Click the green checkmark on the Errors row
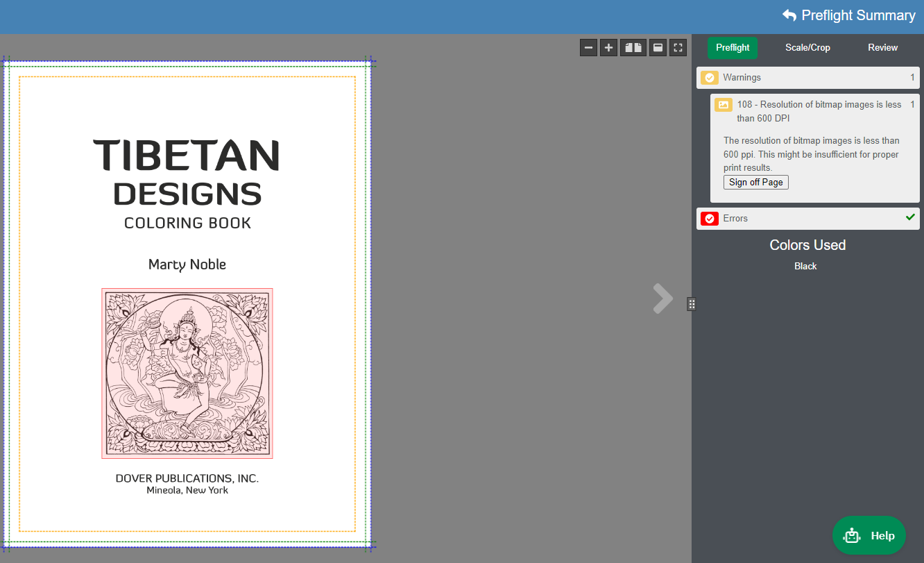 tap(910, 217)
